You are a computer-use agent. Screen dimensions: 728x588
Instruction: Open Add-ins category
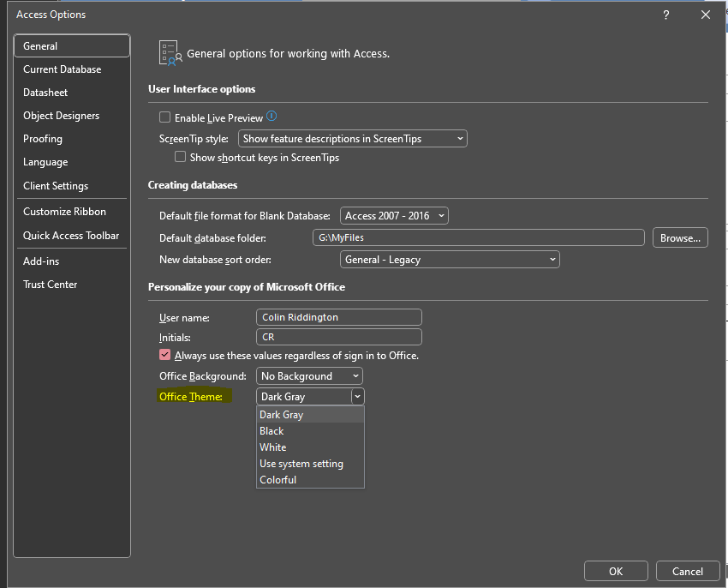[72, 261]
